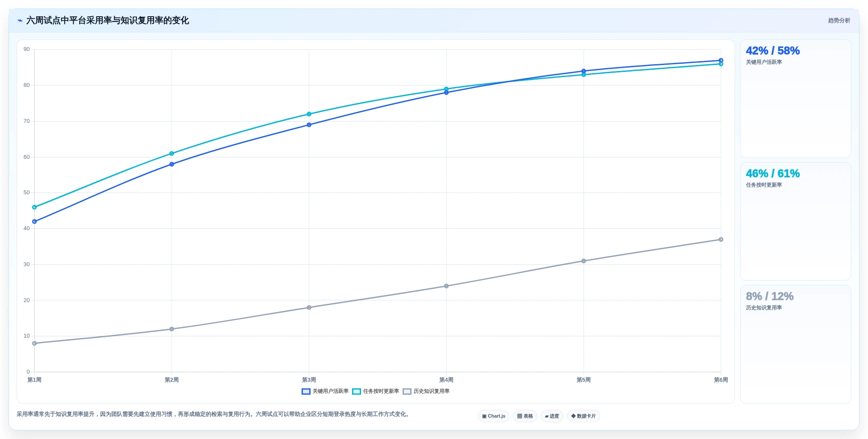Click the cyan data point at 第5周 (83)
The width and height of the screenshot is (868, 439).
click(x=584, y=75)
